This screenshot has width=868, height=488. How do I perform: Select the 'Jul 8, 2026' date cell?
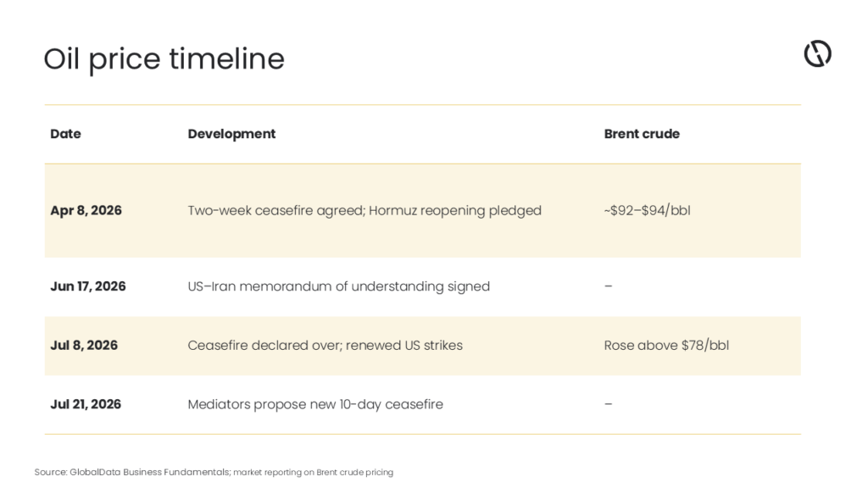pos(84,346)
